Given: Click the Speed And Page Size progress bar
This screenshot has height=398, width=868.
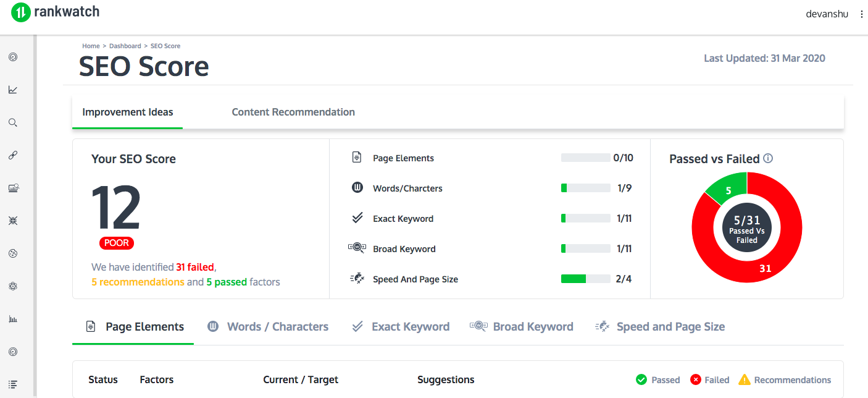Looking at the screenshot, I should pos(586,279).
